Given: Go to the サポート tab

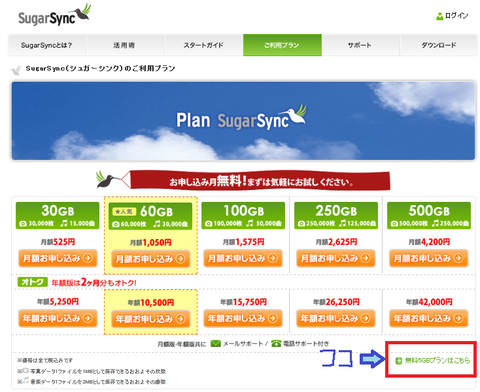Looking at the screenshot, I should [360, 45].
